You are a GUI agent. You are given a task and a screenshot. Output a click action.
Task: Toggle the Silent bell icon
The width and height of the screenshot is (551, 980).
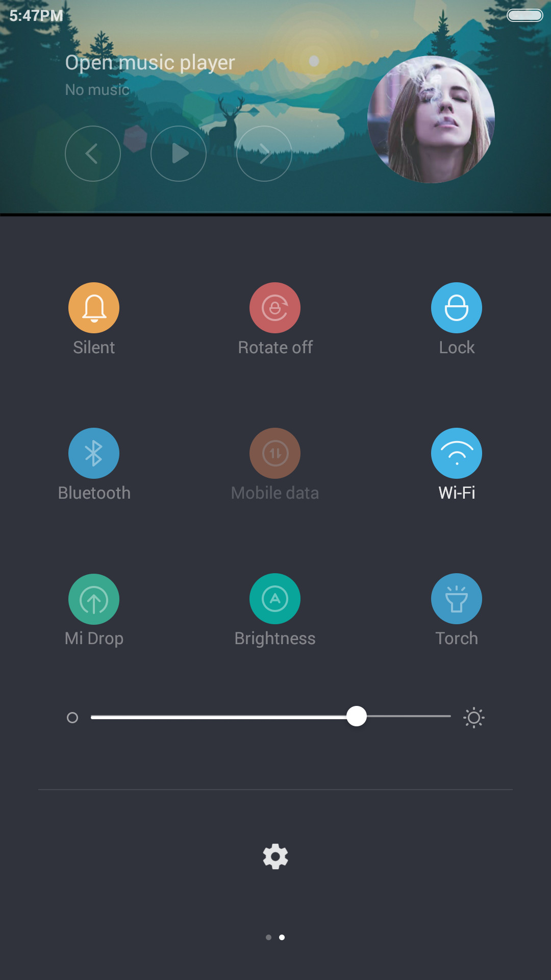(x=94, y=308)
